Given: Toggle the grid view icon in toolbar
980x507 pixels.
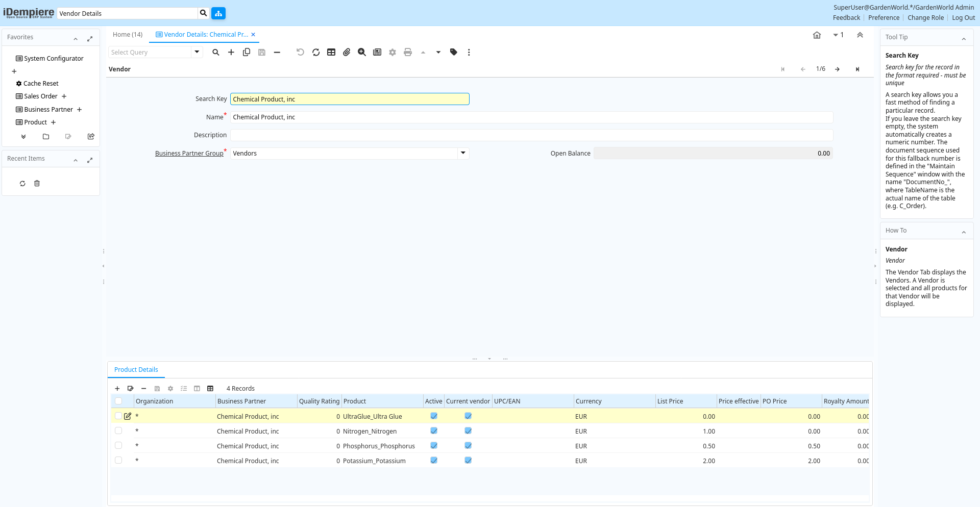Looking at the screenshot, I should (331, 52).
